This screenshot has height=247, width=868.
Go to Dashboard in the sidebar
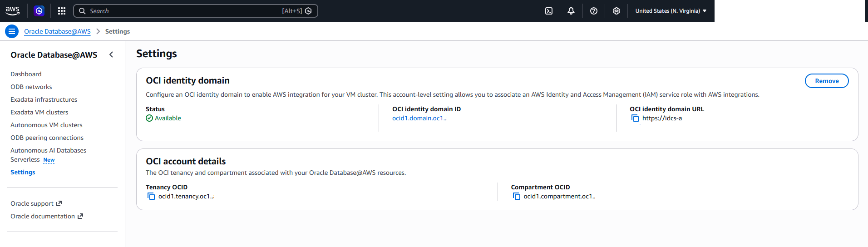(x=26, y=74)
